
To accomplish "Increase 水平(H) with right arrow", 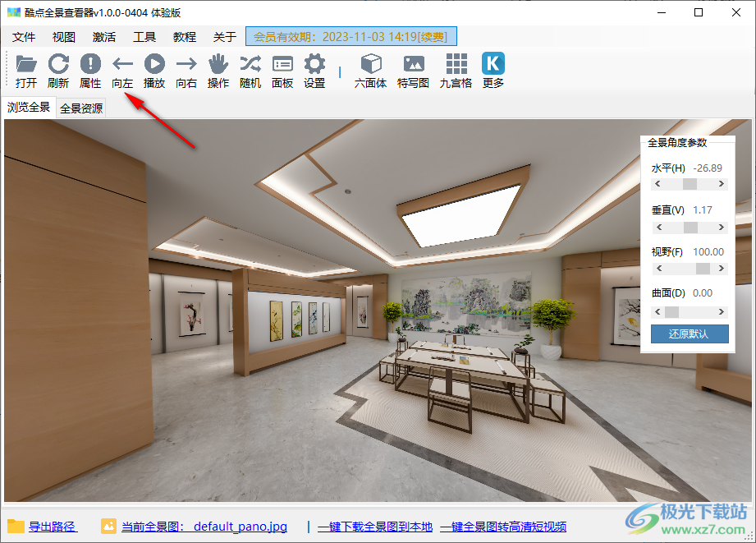I will [722, 184].
